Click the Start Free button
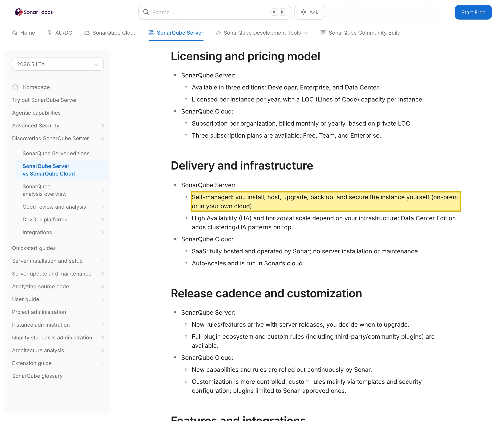The image size is (504, 421). tap(473, 12)
